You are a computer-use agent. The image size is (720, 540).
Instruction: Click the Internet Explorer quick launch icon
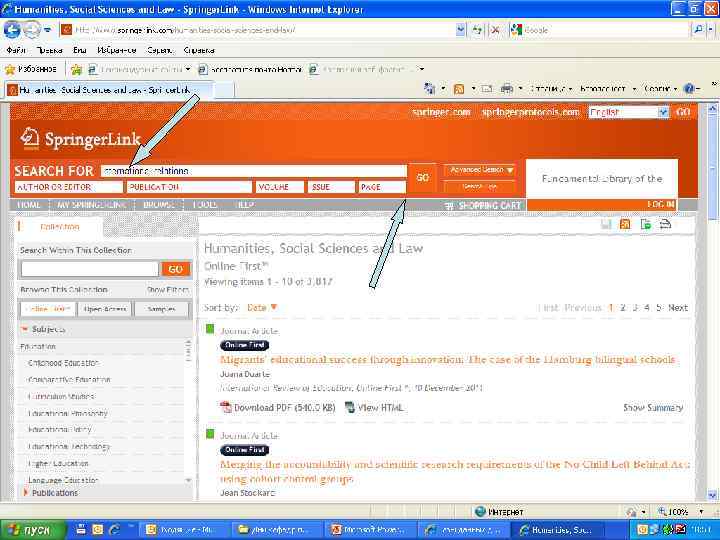coord(114,530)
